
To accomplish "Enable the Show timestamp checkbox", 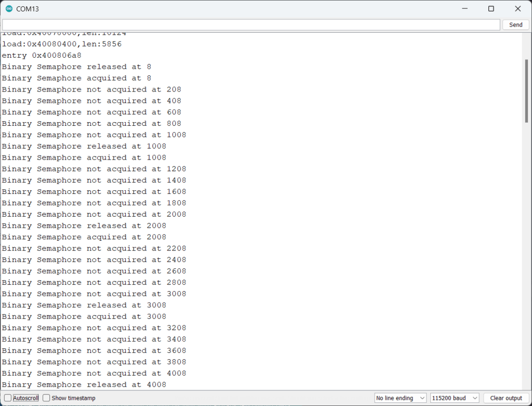I will (46, 398).
